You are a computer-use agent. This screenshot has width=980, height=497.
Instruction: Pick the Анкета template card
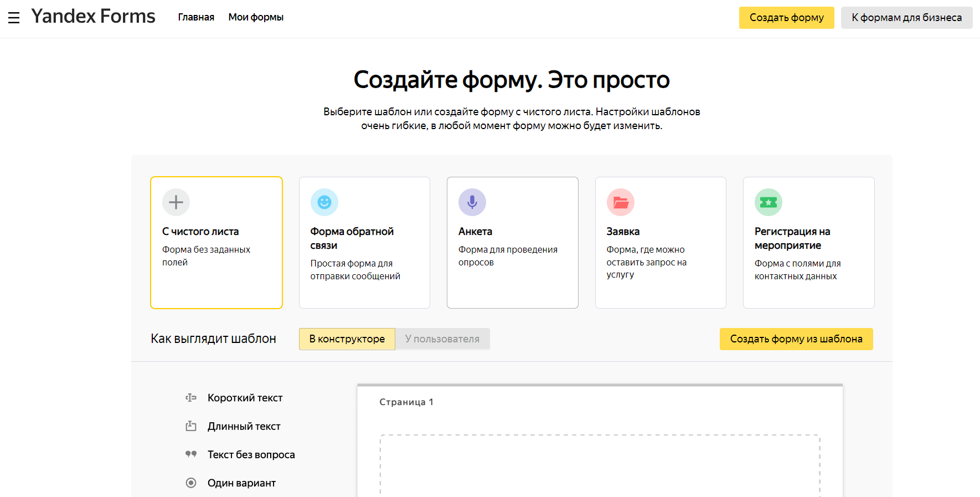pyautogui.click(x=513, y=243)
